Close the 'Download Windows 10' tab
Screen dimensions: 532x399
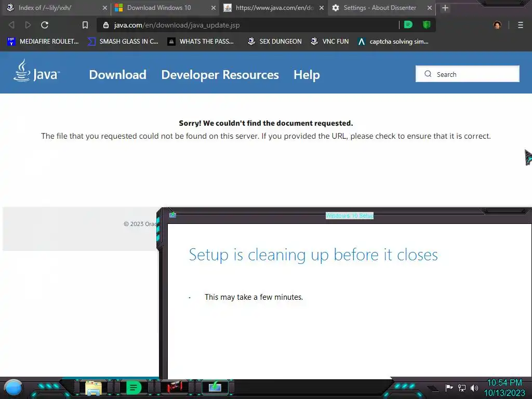pyautogui.click(x=213, y=8)
